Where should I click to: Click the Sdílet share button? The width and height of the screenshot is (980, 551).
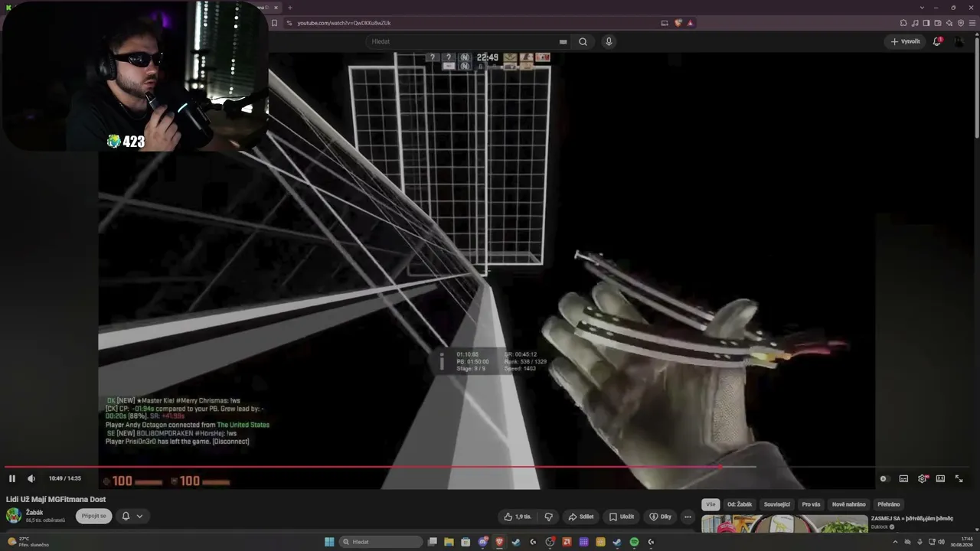tap(580, 517)
